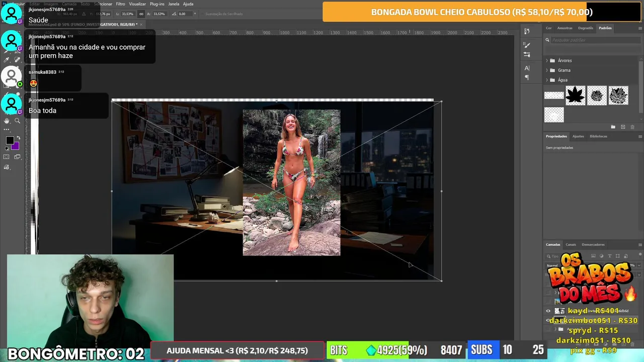The image size is (644, 362).
Task: Switch to the Bibliotecas tab
Action: coord(598,136)
